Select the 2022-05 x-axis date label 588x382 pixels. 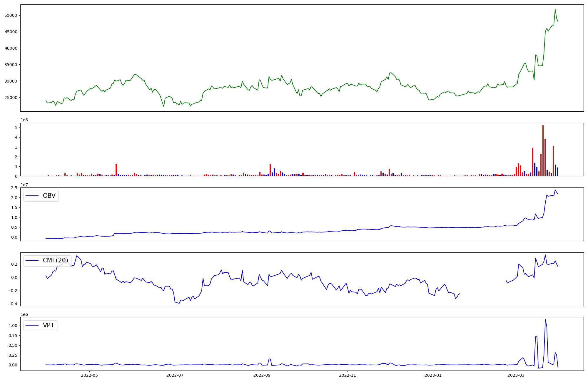(89, 375)
